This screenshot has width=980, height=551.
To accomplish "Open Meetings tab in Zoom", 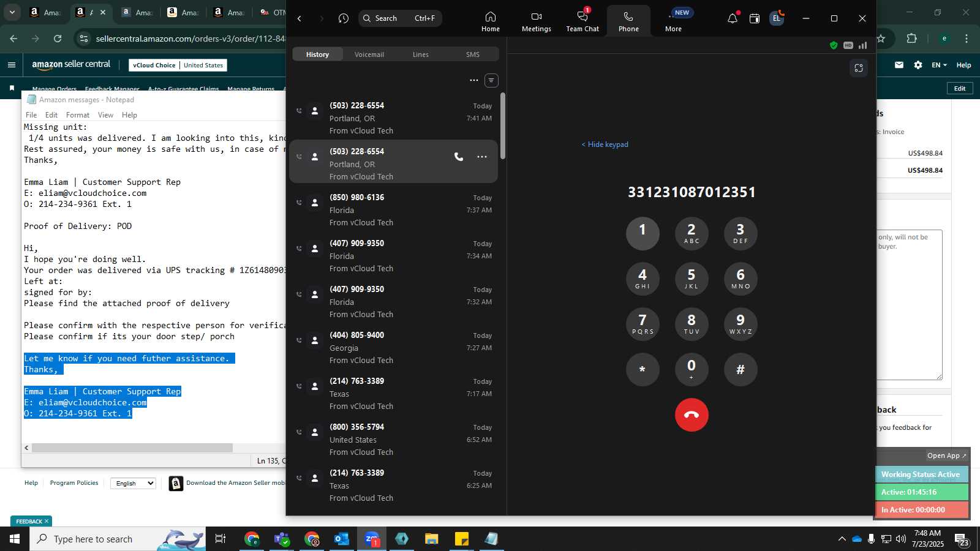I will click(536, 21).
